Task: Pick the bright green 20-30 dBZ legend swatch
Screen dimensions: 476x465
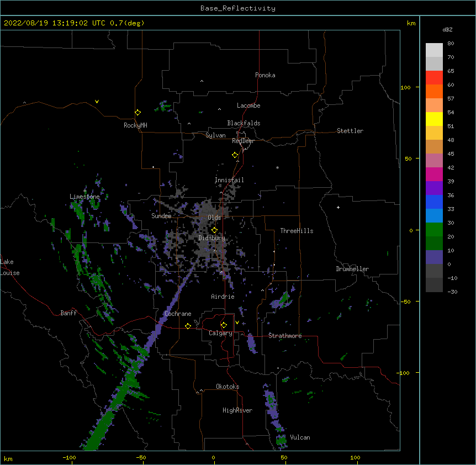Action: click(434, 230)
